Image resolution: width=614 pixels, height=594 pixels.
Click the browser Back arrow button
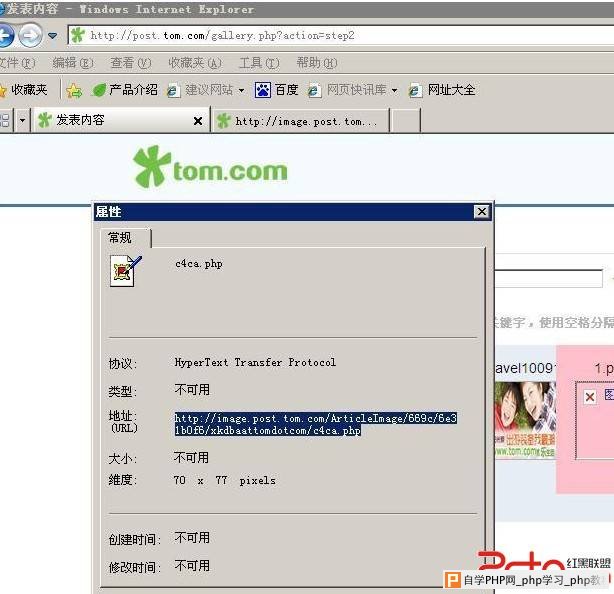(x=5, y=36)
